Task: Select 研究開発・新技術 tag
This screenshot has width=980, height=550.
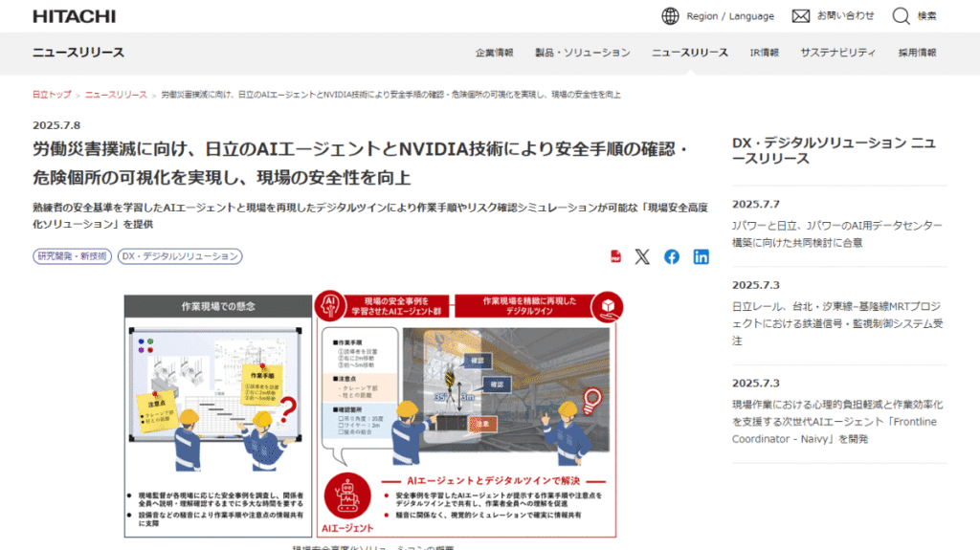Action: 73,256
